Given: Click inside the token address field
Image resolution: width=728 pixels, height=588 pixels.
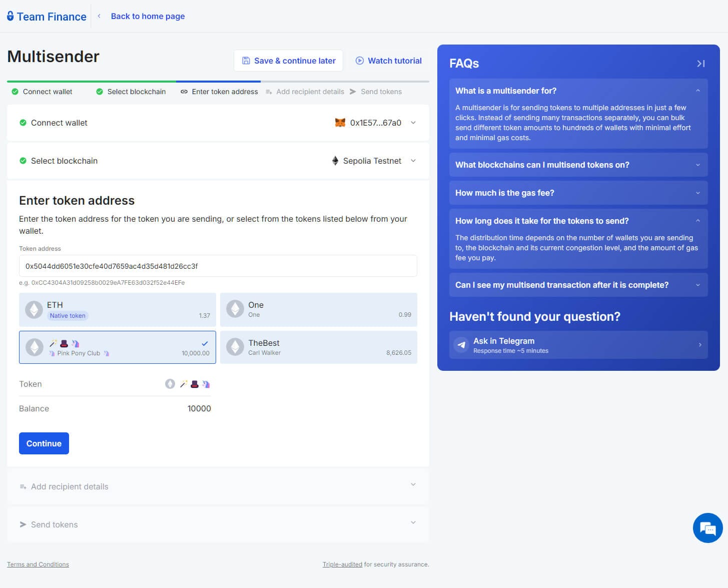Looking at the screenshot, I should 218,266.
